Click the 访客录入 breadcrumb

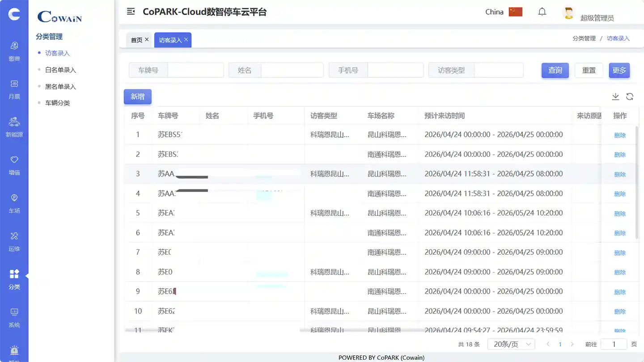618,38
